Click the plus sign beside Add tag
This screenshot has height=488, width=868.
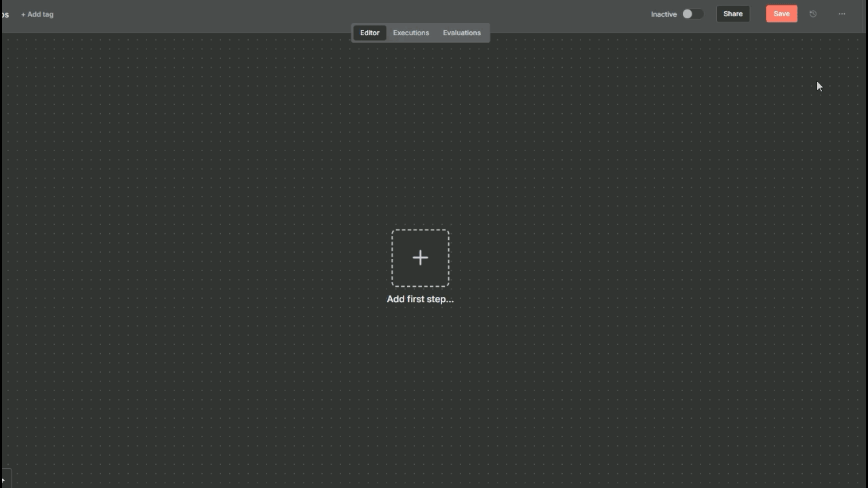[x=23, y=14]
